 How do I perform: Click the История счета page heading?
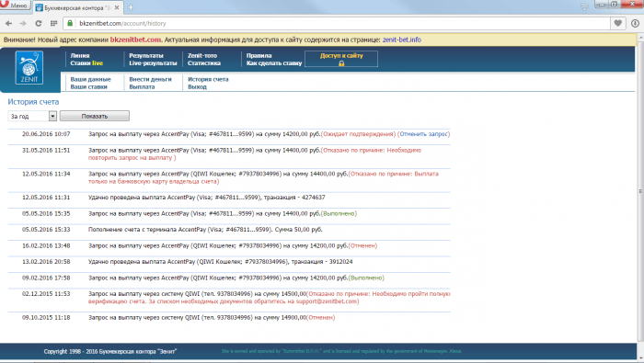33,102
